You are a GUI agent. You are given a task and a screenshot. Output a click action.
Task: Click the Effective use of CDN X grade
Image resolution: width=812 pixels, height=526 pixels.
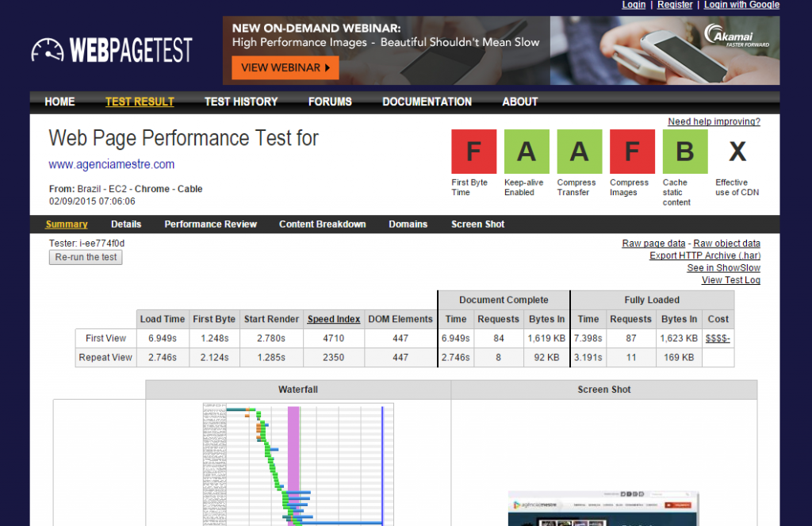click(737, 152)
